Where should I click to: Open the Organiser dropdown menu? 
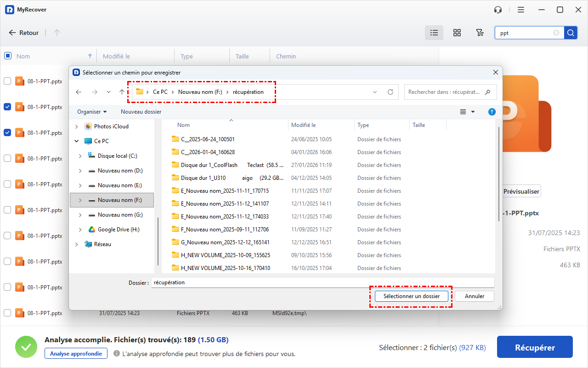pyautogui.click(x=92, y=112)
